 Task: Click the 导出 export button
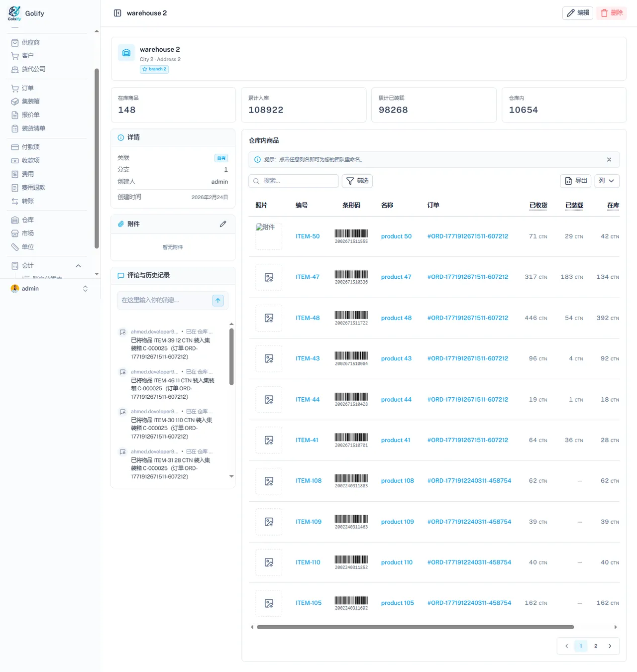click(x=576, y=181)
